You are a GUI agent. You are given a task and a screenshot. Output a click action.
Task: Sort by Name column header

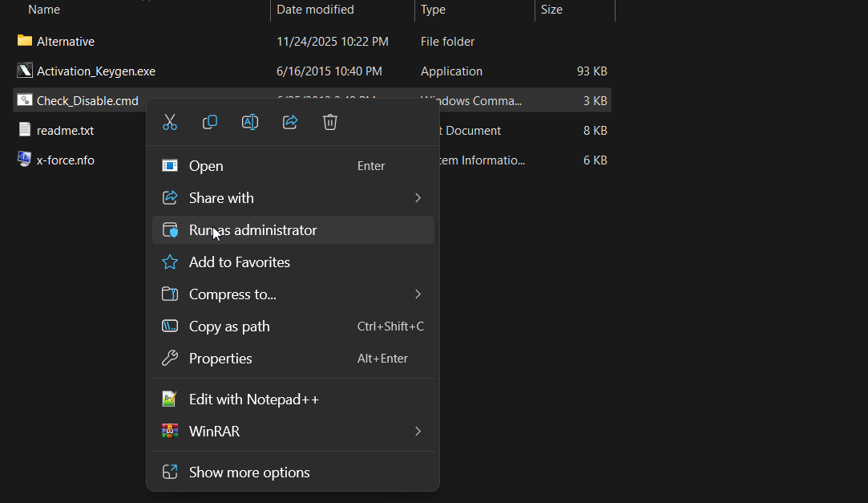[44, 10]
